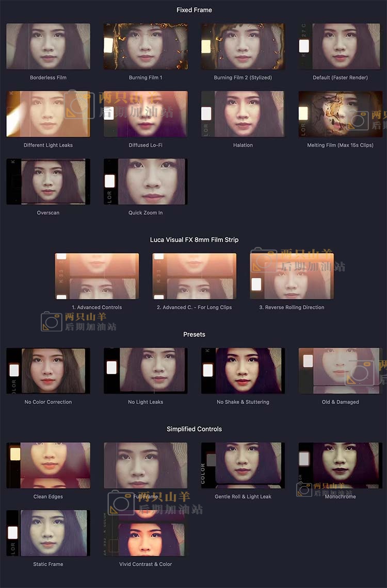Pick the Melting Film (Max 15s Clips) thumbnail
The width and height of the screenshot is (387, 588).
click(x=340, y=114)
